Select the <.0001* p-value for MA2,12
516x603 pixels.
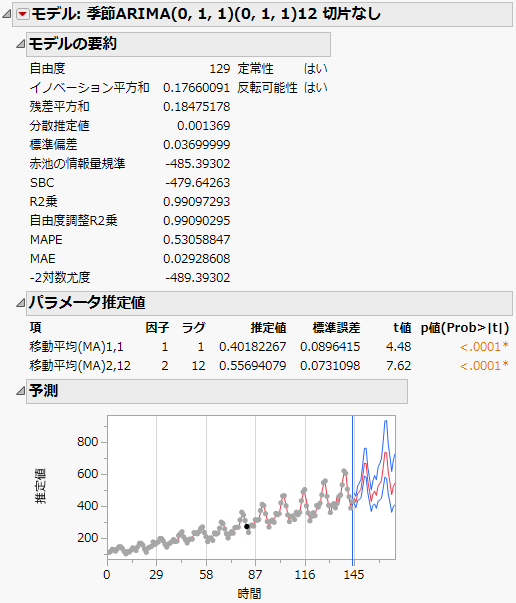point(484,365)
